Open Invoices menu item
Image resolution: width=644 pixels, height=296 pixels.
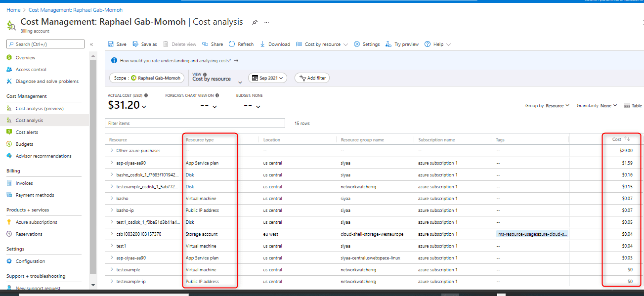pyautogui.click(x=24, y=183)
